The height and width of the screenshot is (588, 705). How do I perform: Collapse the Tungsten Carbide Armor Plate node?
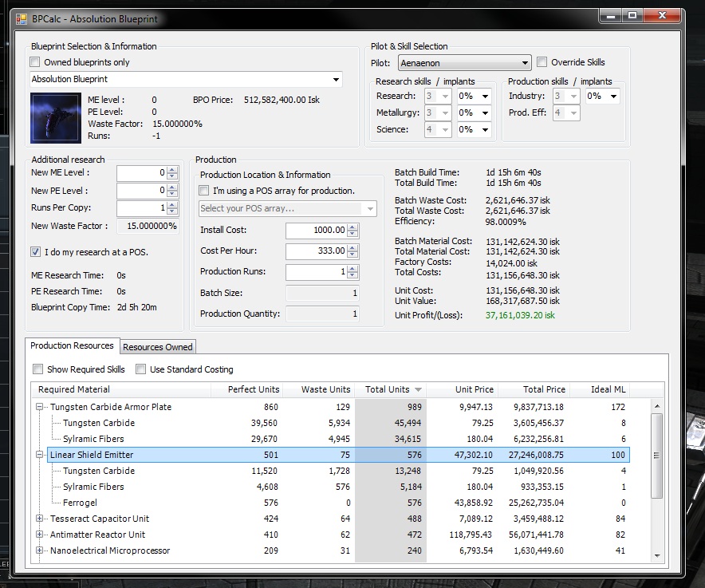coord(40,407)
